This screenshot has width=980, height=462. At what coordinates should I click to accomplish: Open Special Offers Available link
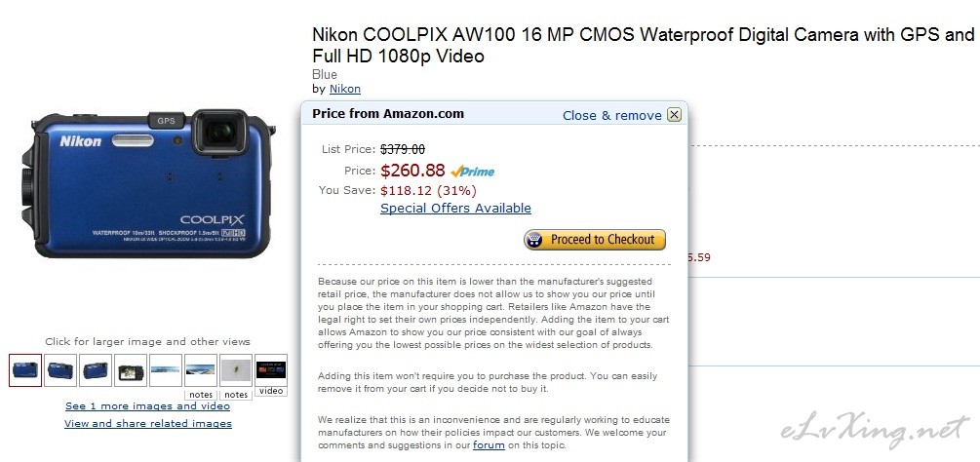tap(455, 208)
